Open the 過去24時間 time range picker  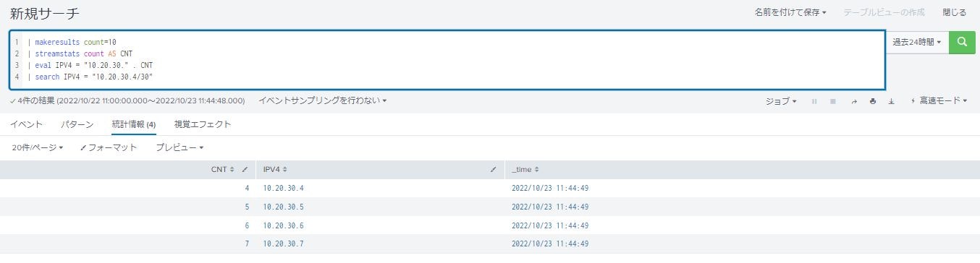916,42
